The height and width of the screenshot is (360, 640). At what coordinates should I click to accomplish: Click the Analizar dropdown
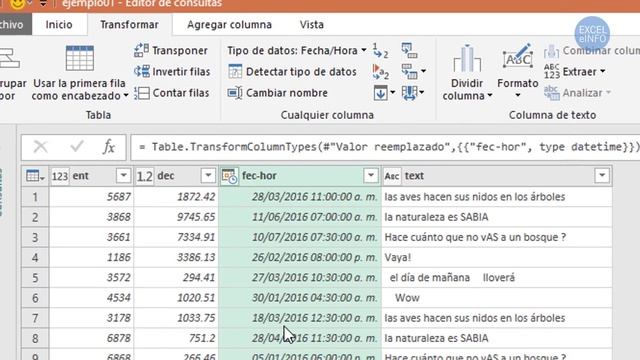[x=577, y=93]
